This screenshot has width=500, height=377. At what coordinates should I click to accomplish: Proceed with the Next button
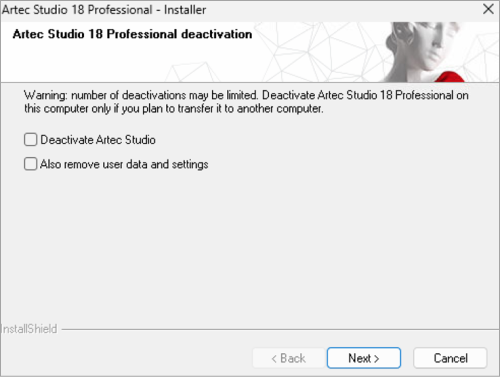[364, 358]
